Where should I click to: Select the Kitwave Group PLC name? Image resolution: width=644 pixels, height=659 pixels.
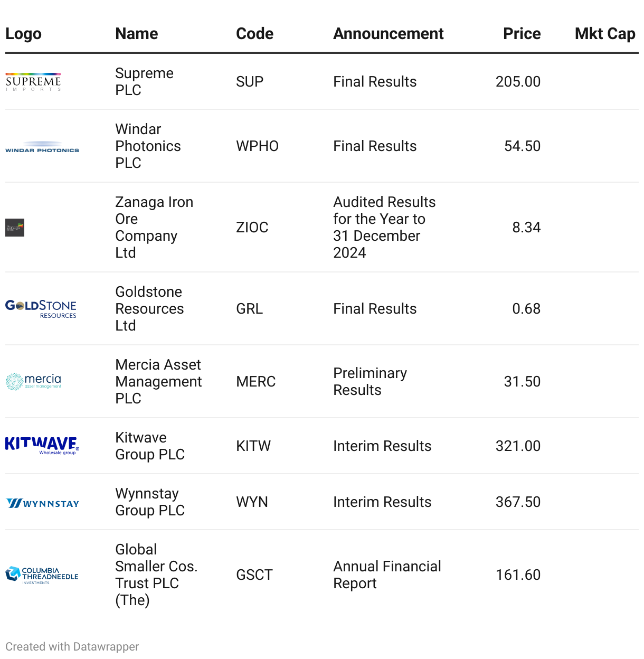pos(150,446)
